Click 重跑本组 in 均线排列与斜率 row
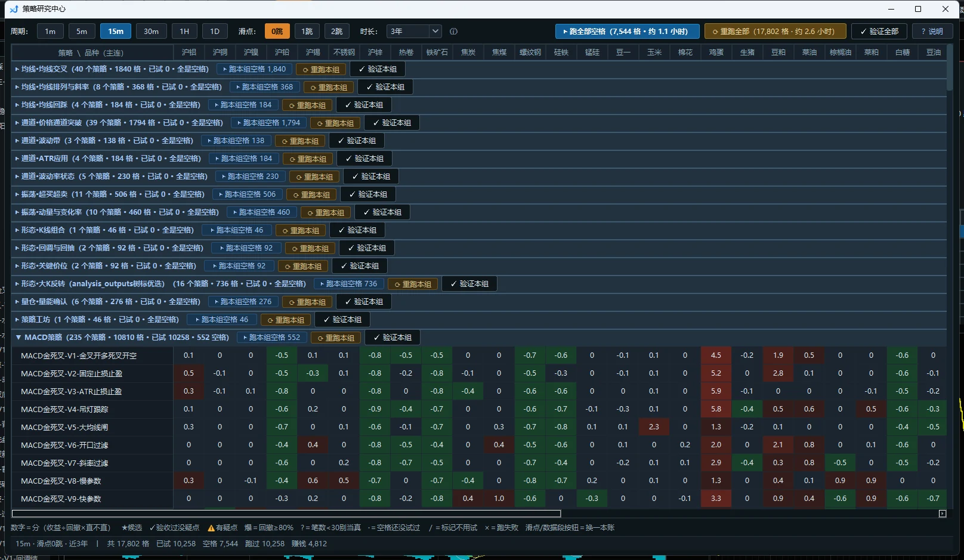The width and height of the screenshot is (964, 560). click(329, 87)
